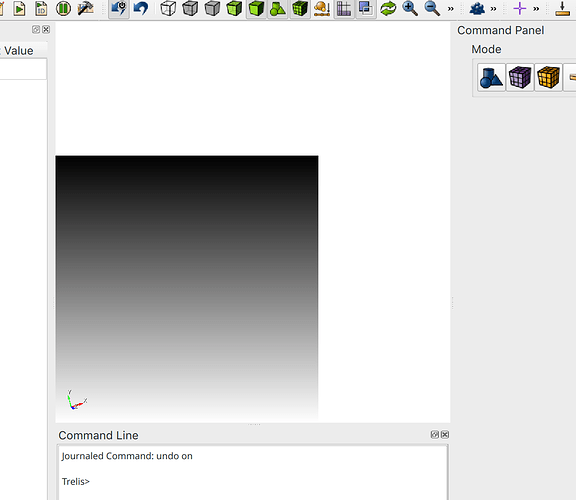Viewport: 576px width, 500px height.
Task: Click the pause script toolbar icon
Action: (x=63, y=8)
